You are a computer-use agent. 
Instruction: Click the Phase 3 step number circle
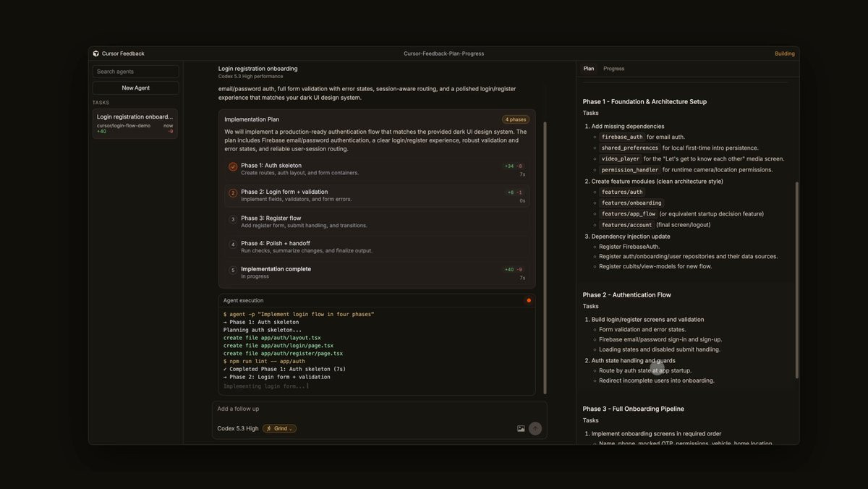pyautogui.click(x=233, y=219)
